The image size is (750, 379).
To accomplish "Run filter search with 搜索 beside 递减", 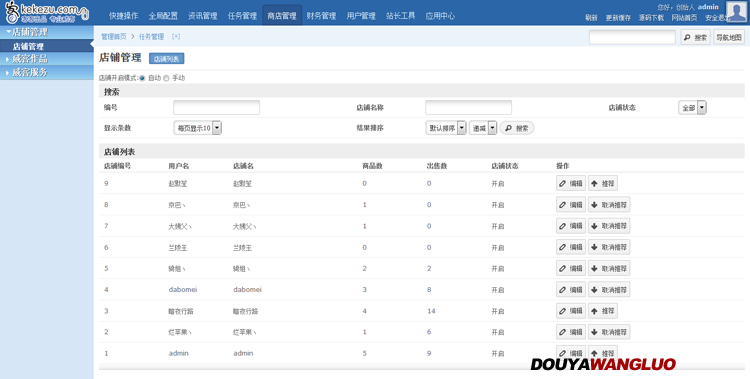I will pos(517,128).
